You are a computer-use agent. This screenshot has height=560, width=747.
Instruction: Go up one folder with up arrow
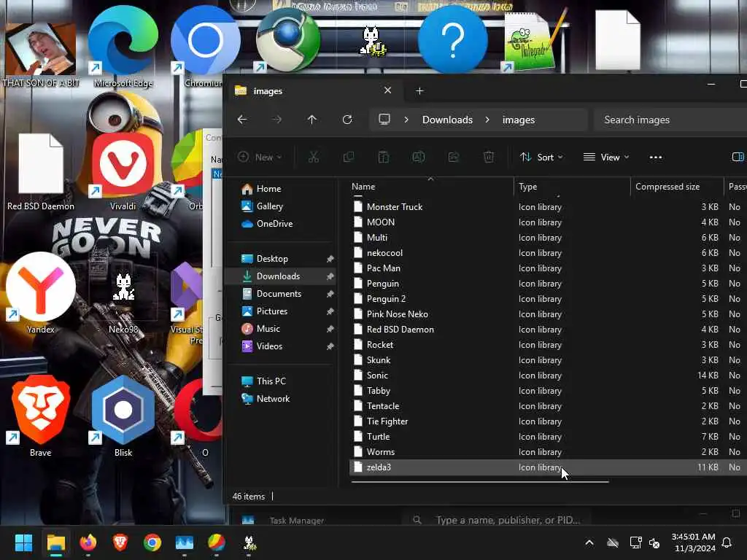click(312, 120)
